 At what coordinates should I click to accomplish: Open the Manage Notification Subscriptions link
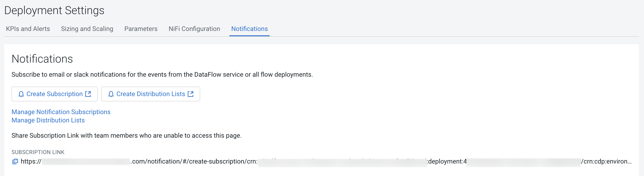pyautogui.click(x=61, y=112)
